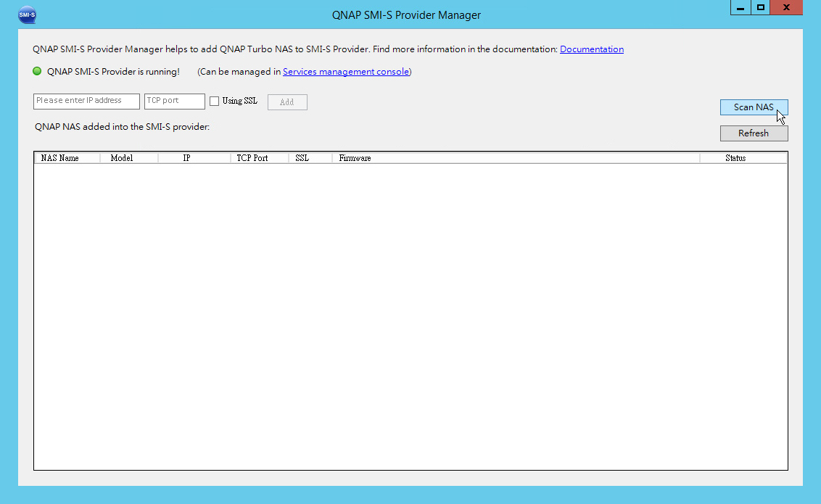Image resolution: width=821 pixels, height=504 pixels.
Task: Click the SSL column header
Action: (x=310, y=158)
